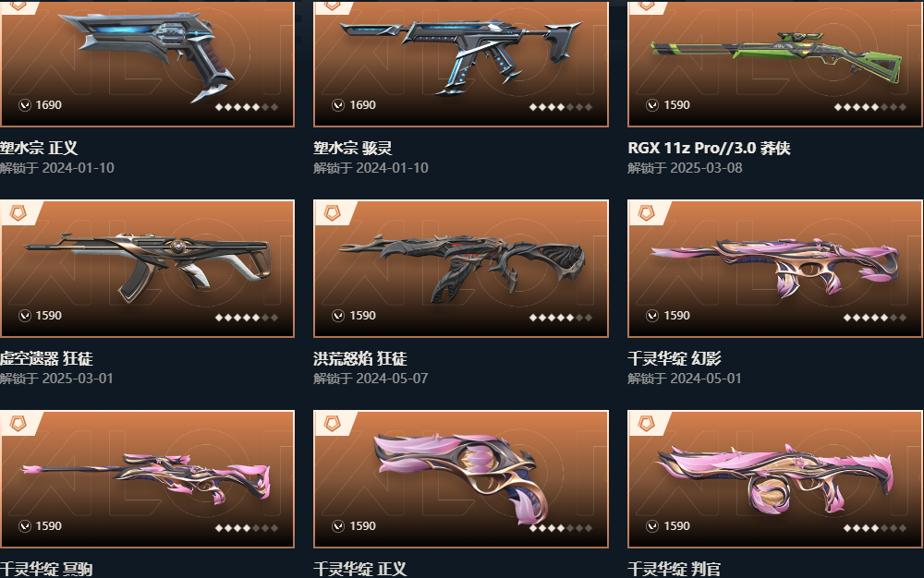Click the VP currency icon on RGX 11z Pro card
This screenshot has width=924, height=578.
click(652, 105)
